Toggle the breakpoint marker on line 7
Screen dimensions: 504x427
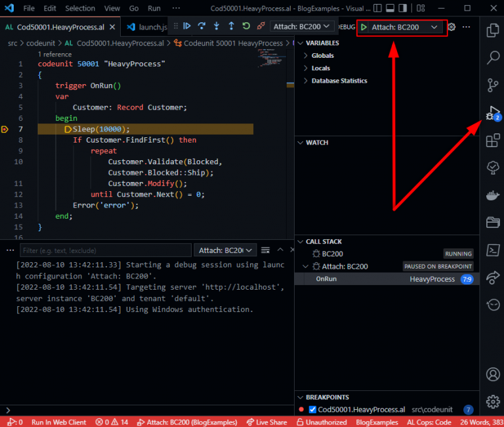(x=5, y=129)
